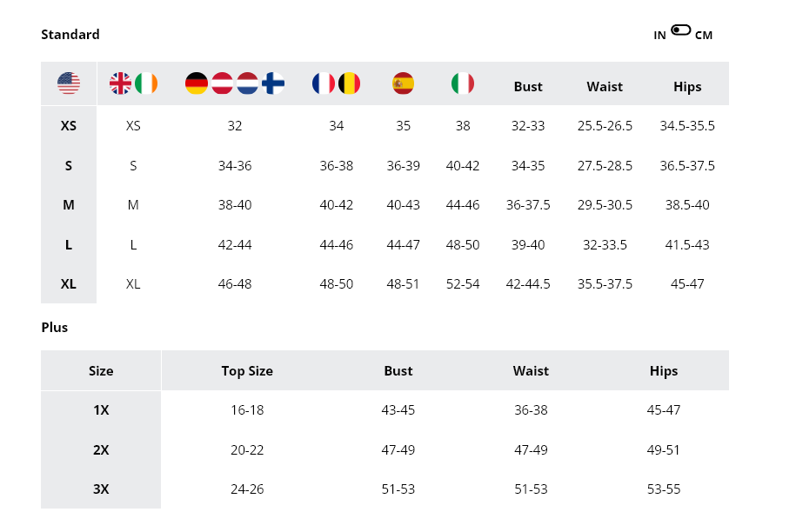Click the Standard section heading
Screen dimensions: 796x532
point(70,35)
